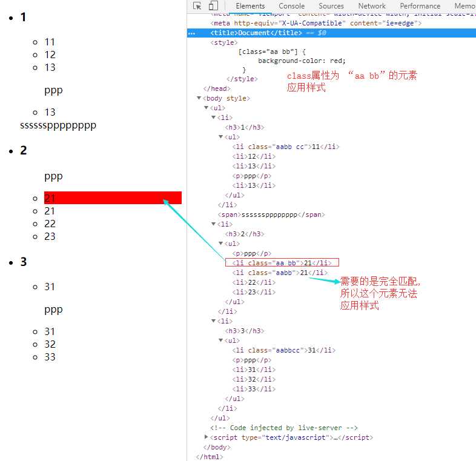Select the closing head tag

[217, 88]
